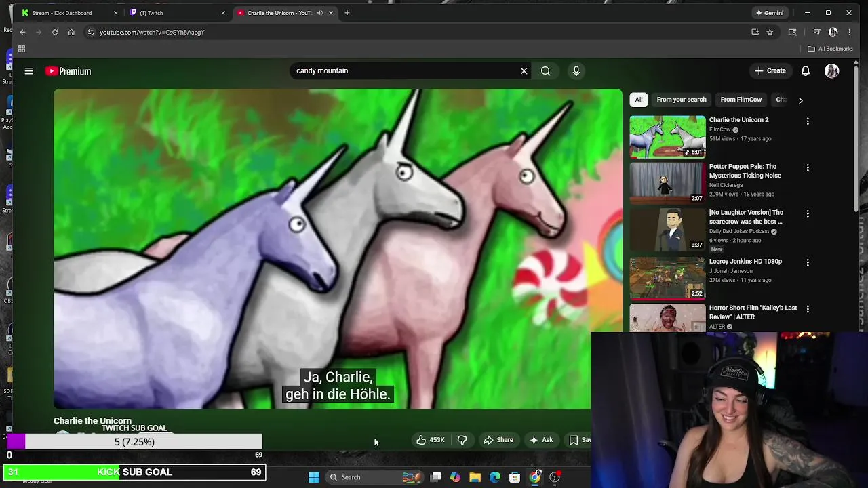Click the Daily Dad Jokes Podcast channel
The width and height of the screenshot is (868, 488).
point(738,231)
